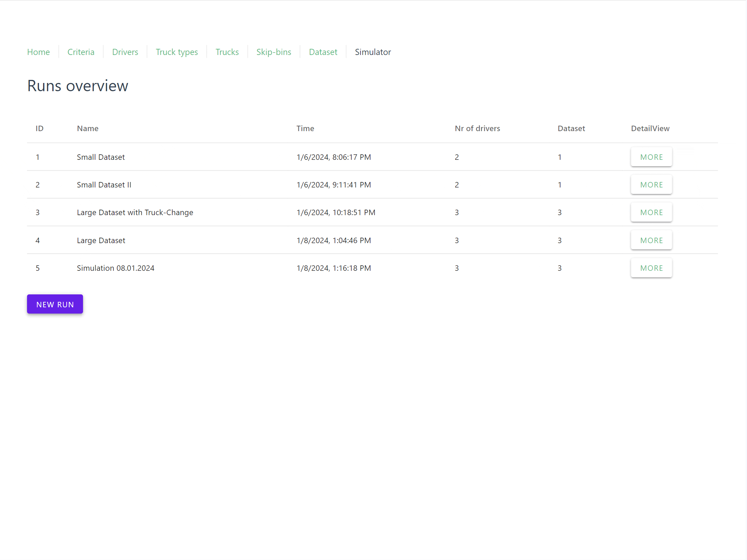The image size is (747, 560).
Task: Start a new run
Action: click(x=55, y=304)
